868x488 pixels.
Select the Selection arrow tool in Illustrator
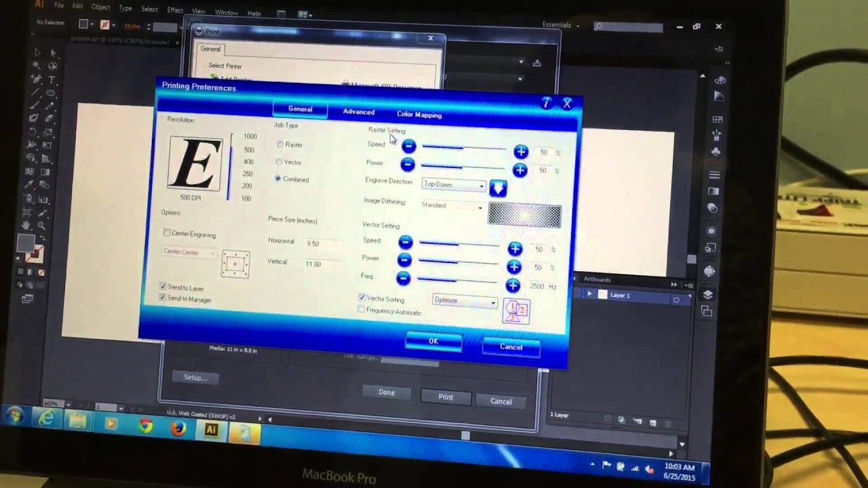(37, 52)
